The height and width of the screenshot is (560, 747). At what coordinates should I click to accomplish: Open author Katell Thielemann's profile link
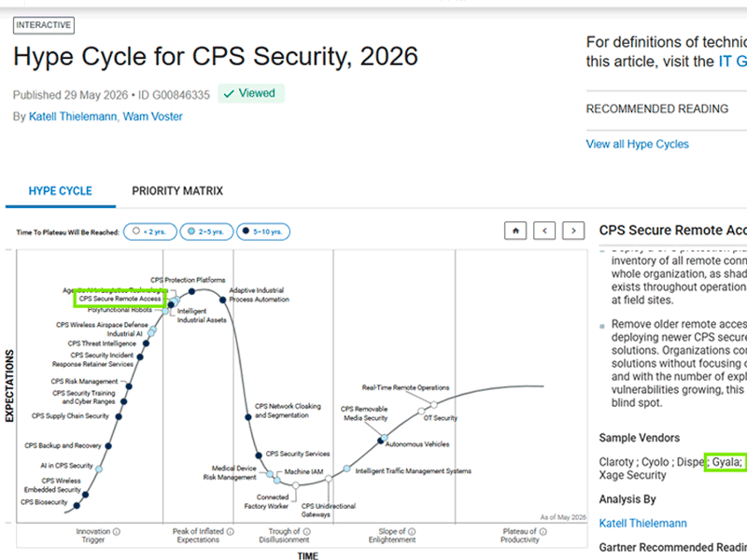tap(73, 117)
